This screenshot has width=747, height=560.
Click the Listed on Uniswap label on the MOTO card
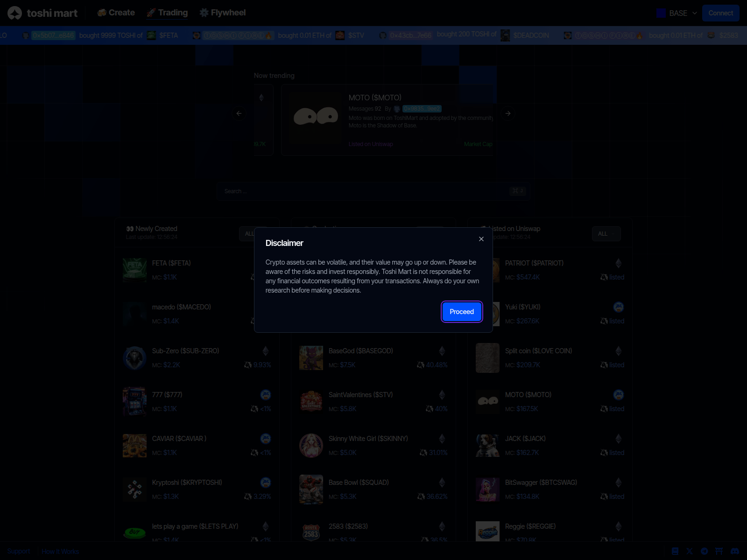click(x=371, y=144)
